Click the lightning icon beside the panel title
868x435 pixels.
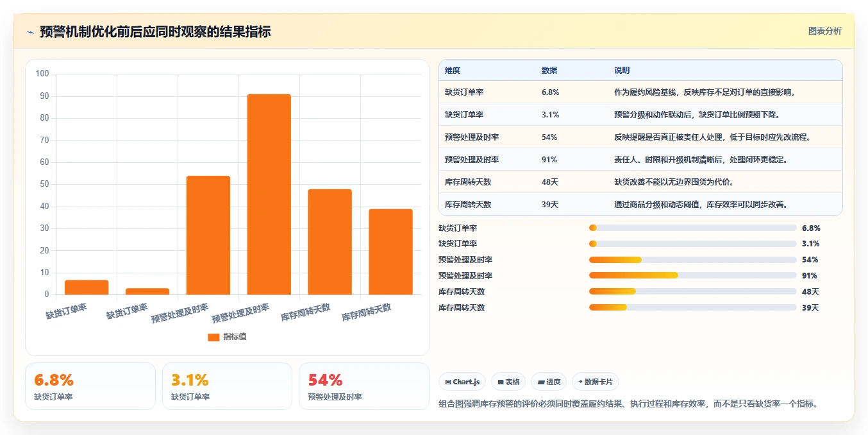(31, 32)
